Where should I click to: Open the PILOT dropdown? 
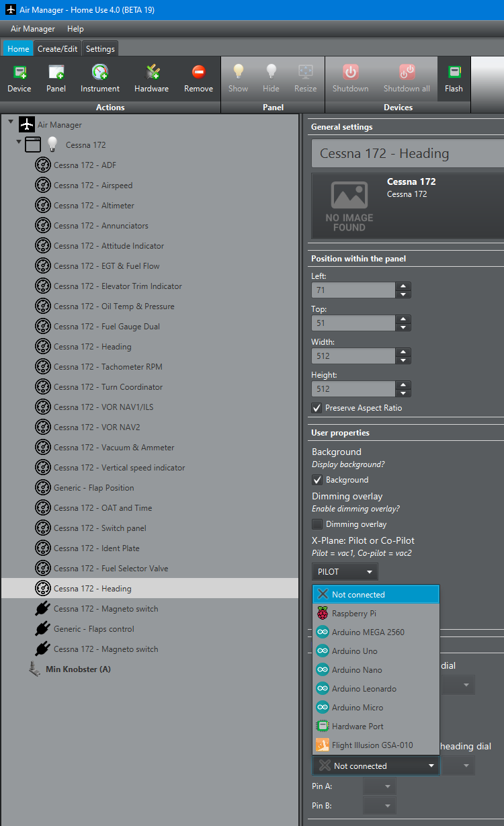tap(345, 572)
